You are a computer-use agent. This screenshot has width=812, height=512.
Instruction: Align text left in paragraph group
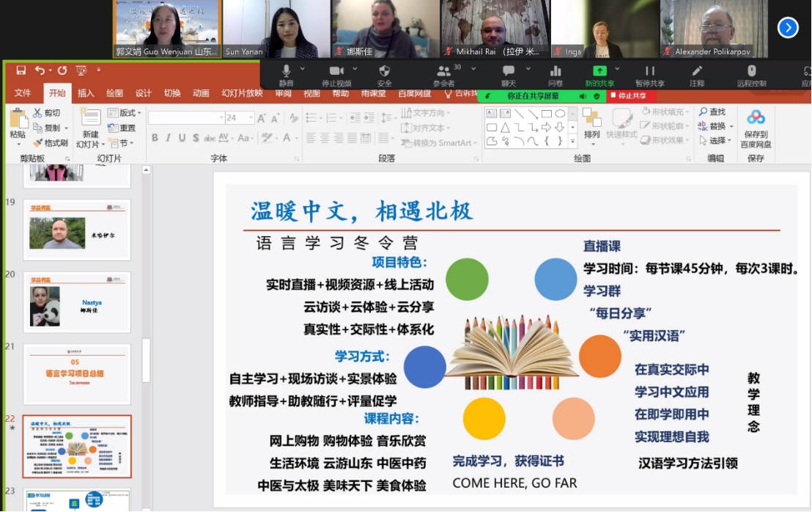pos(311,137)
